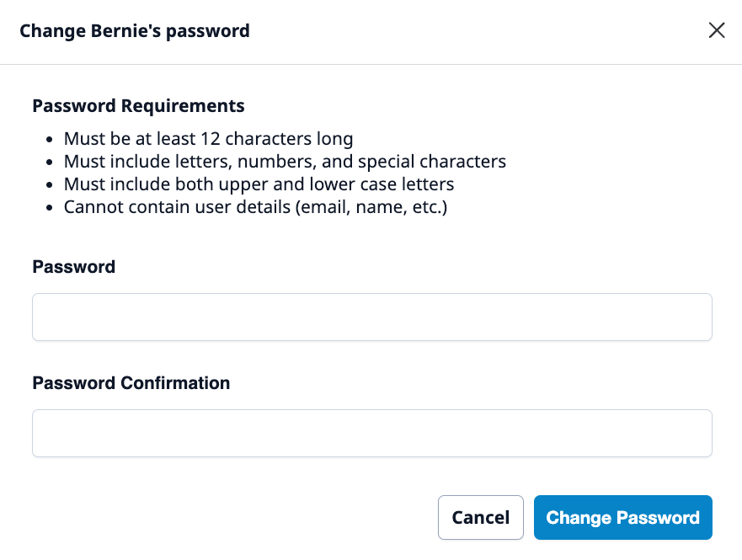Viewport: 742px width, 560px height.
Task: Close the Change Bernie's password dialog
Action: coord(717,31)
